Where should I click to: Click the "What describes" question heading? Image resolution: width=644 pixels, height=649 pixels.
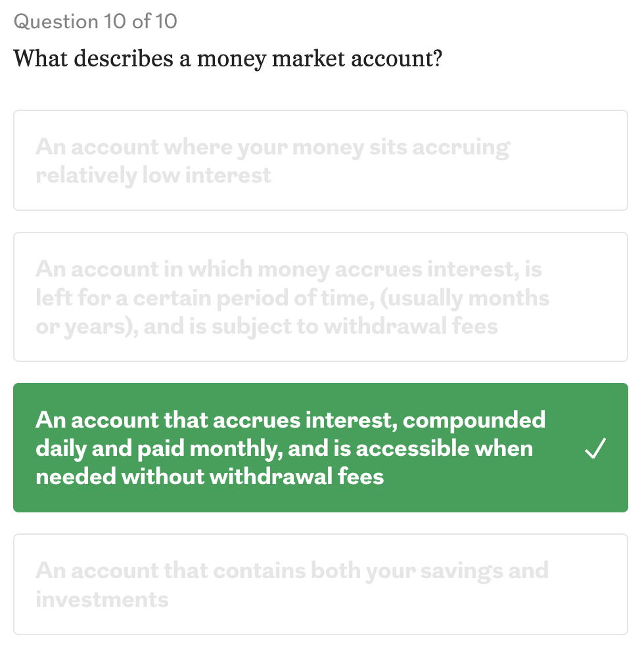[x=227, y=59]
